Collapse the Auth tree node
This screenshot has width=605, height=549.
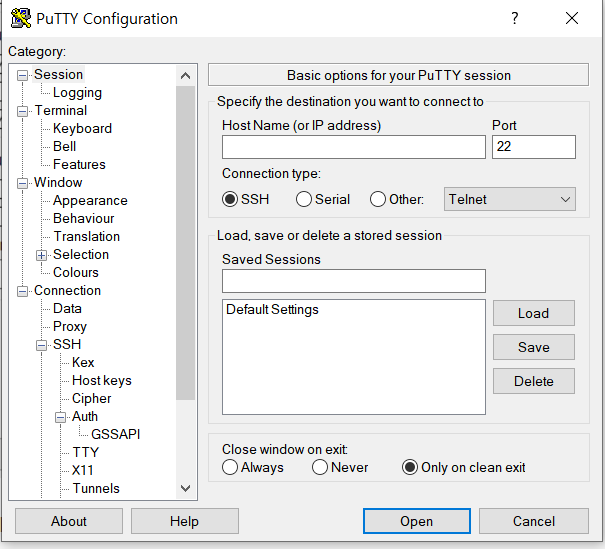coord(60,417)
